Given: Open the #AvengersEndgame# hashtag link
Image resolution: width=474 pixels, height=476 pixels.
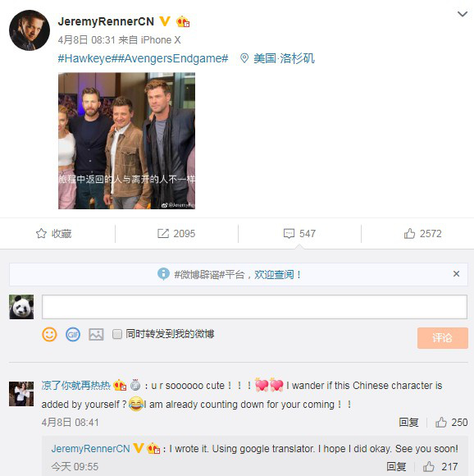Looking at the screenshot, I should (170, 58).
